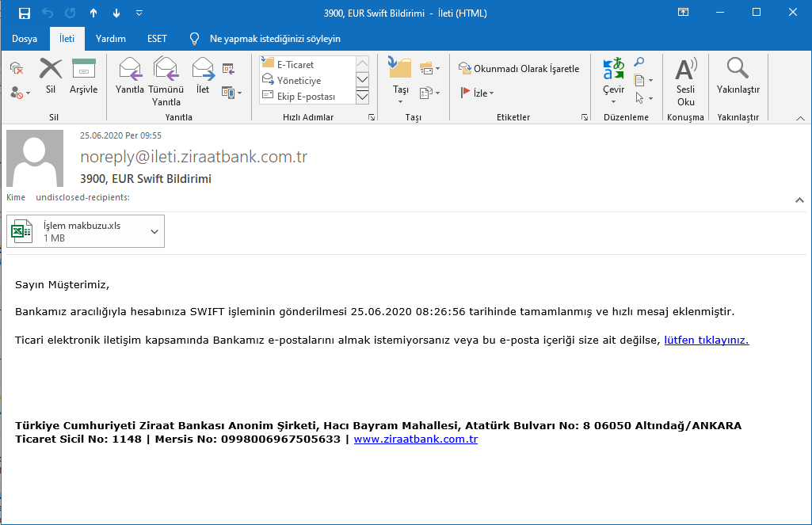The height and width of the screenshot is (525, 812).
Task: Open the junk mail dropdown
Action: coord(20,93)
